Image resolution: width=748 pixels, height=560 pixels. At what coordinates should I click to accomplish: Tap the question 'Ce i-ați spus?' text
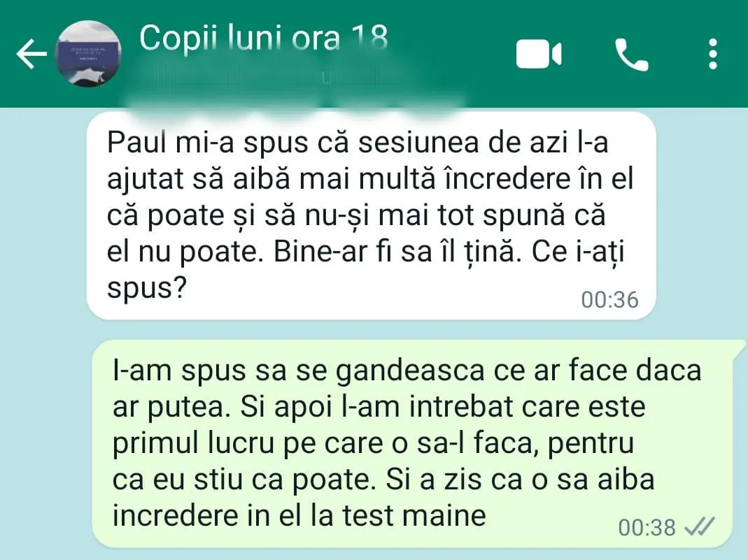point(366,270)
